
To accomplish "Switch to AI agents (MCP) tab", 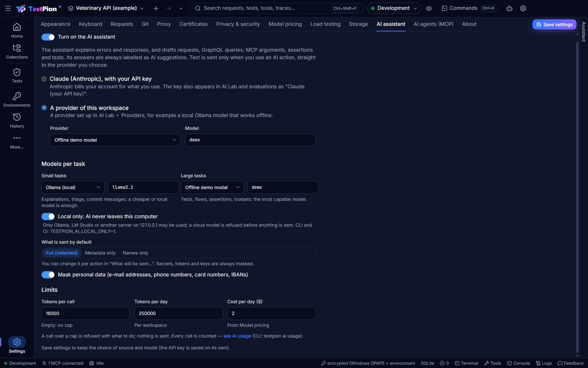I will pyautogui.click(x=433, y=24).
